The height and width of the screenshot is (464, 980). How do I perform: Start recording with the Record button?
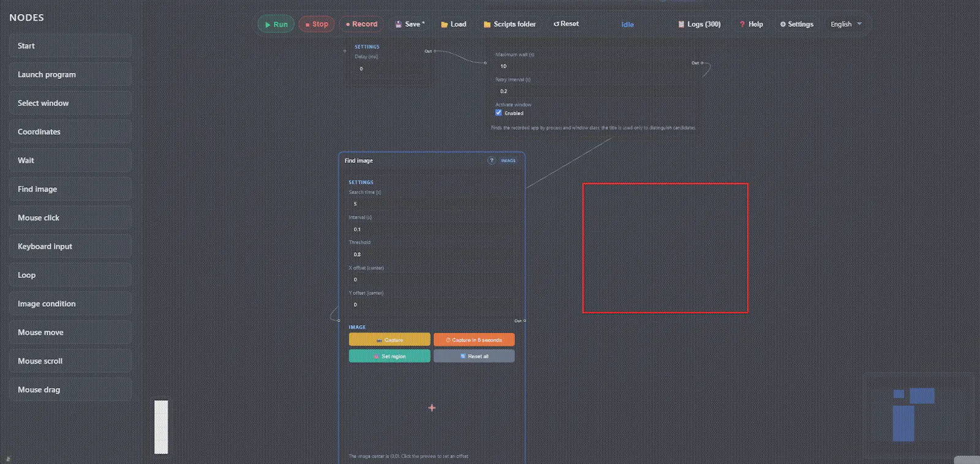361,24
